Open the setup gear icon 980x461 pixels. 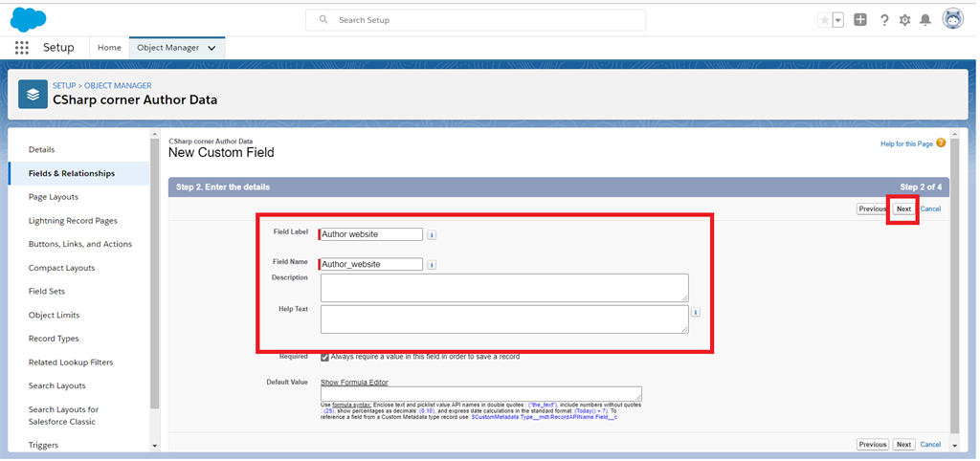click(x=905, y=20)
